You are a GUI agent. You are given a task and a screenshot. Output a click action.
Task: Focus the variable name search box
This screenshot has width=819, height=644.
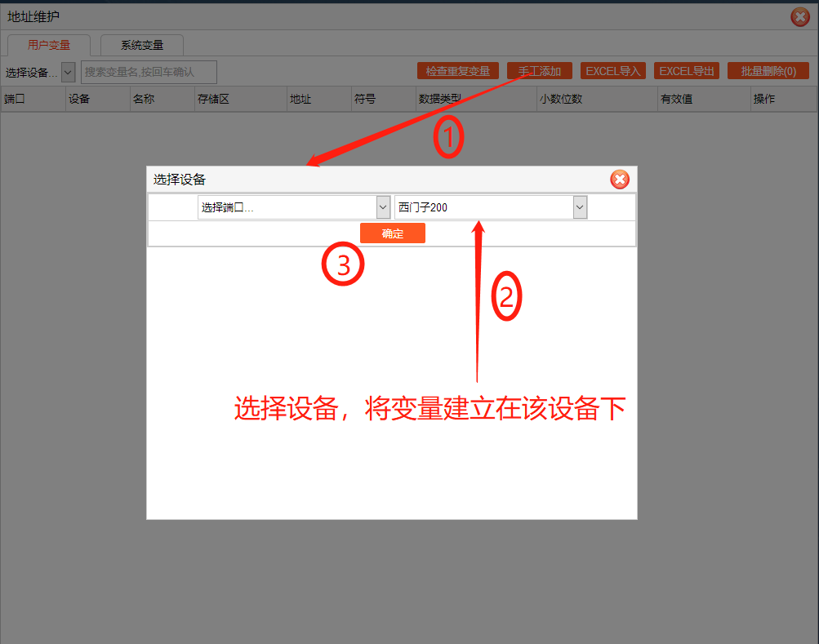tap(149, 72)
